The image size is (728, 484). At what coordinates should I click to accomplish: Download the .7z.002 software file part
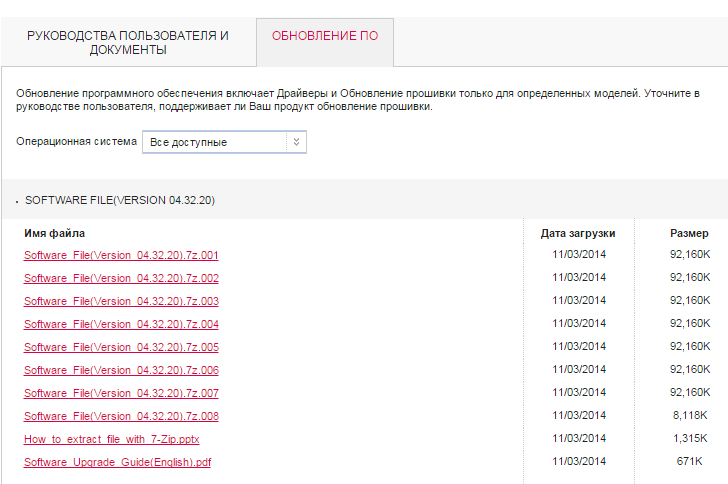click(121, 278)
